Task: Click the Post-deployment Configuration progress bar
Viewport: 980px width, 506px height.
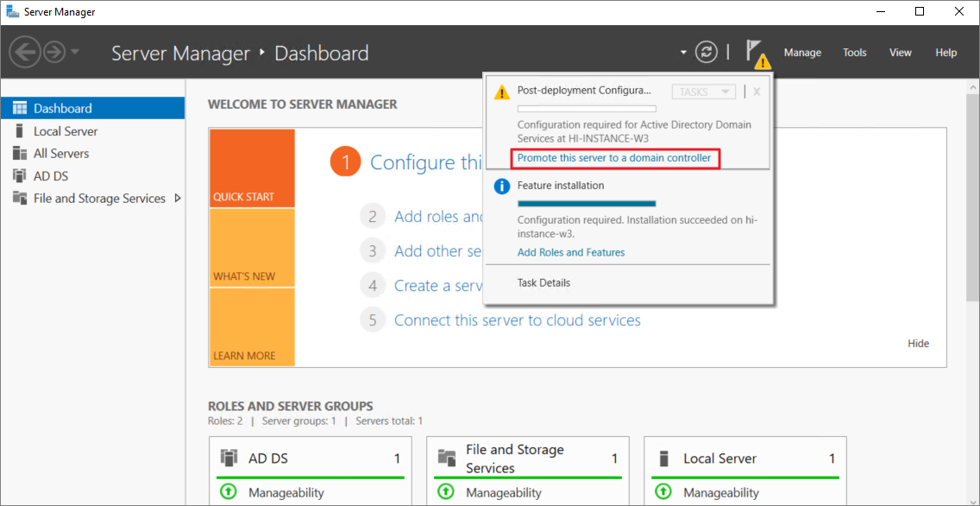Action: 587,109
